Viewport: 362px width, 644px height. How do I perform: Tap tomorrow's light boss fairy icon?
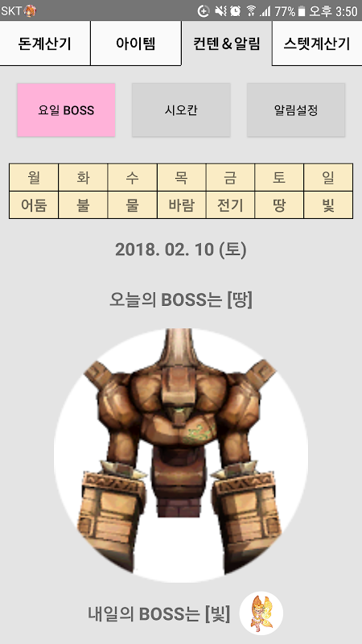261,613
